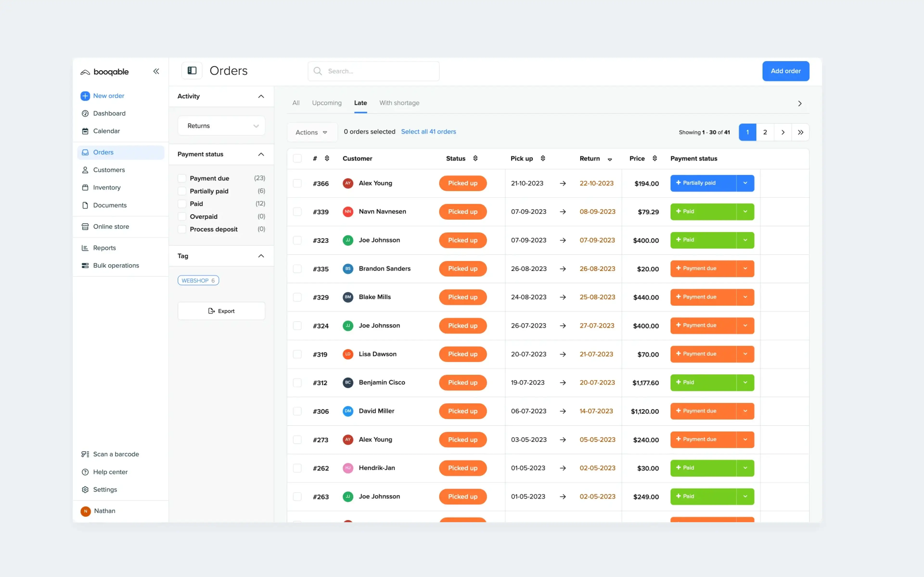Viewport: 924px width, 577px height.
Task: Click Select all 41 orders link
Action: pyautogui.click(x=428, y=132)
